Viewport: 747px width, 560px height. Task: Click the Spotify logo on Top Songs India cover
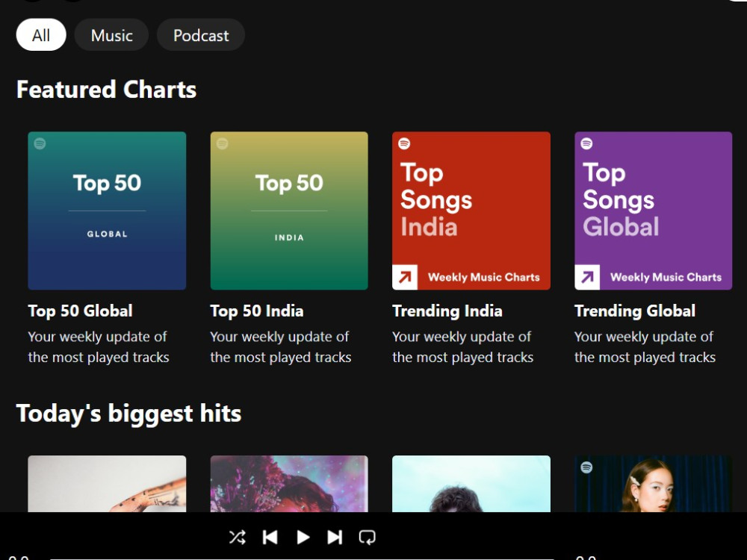[x=404, y=143]
